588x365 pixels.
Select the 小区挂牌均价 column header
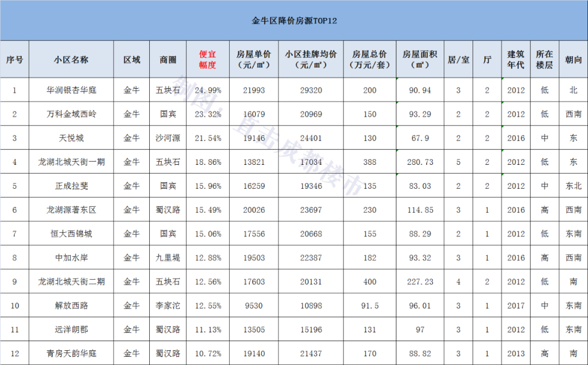(311, 60)
